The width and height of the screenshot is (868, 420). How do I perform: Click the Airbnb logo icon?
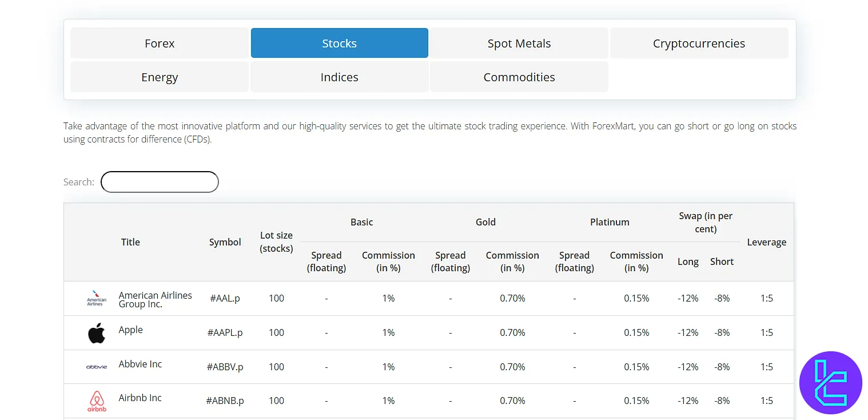(96, 401)
